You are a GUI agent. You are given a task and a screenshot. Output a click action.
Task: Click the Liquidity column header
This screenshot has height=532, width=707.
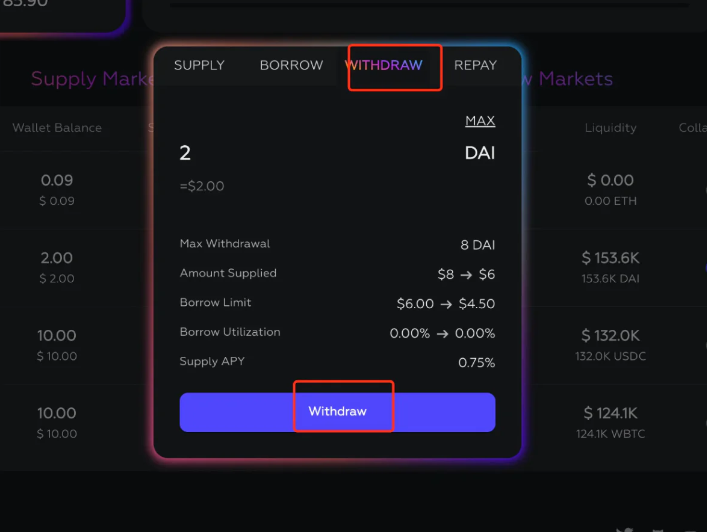tap(611, 128)
